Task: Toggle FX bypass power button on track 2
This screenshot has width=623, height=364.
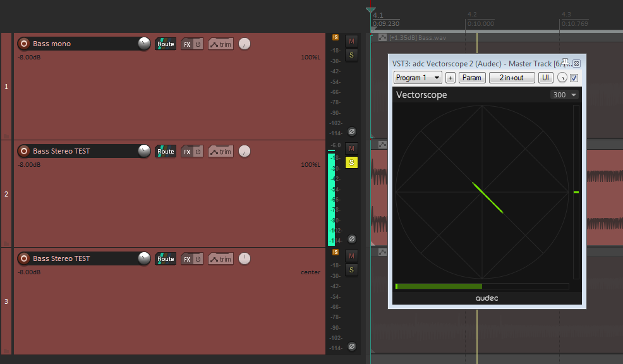Action: pos(198,152)
